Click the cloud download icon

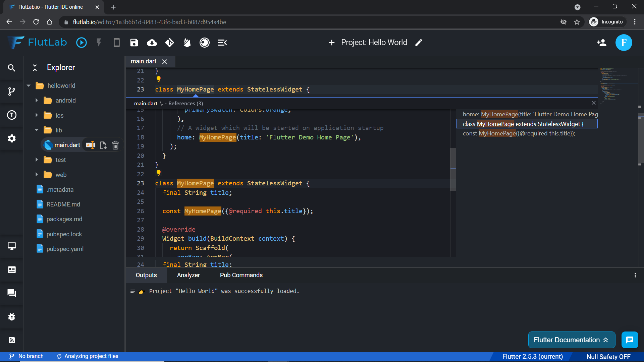tap(152, 43)
